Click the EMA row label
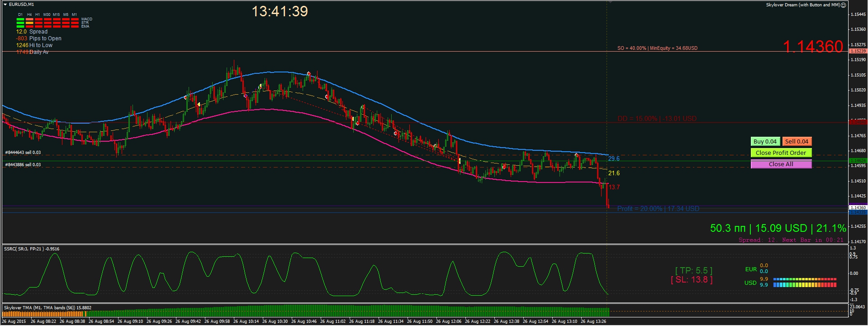Image resolution: width=868 pixels, height=326 pixels. pos(85,26)
